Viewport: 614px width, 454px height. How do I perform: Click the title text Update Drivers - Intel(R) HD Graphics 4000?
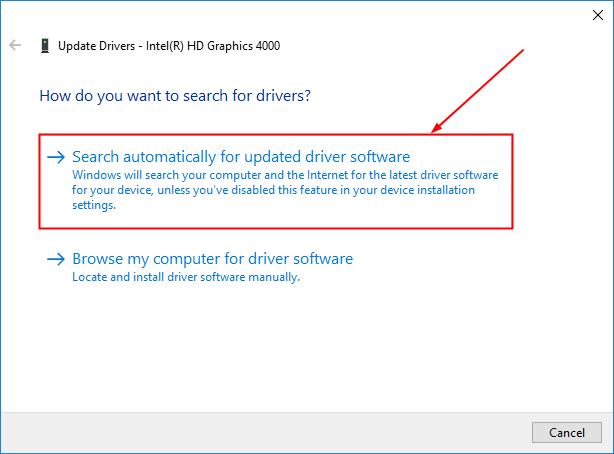click(169, 46)
